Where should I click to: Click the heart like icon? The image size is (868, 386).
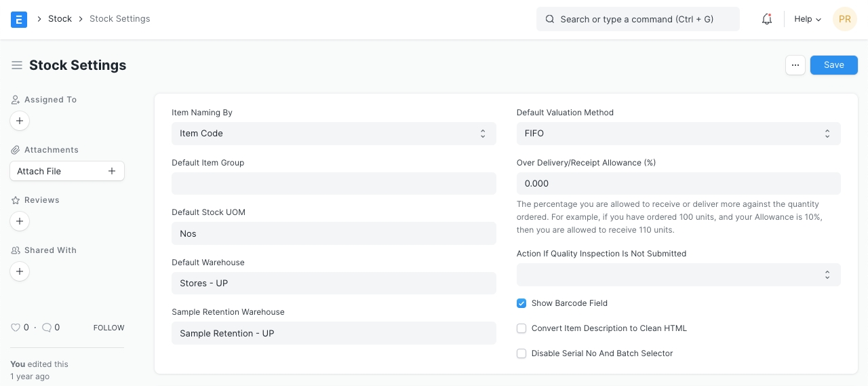[16, 328]
